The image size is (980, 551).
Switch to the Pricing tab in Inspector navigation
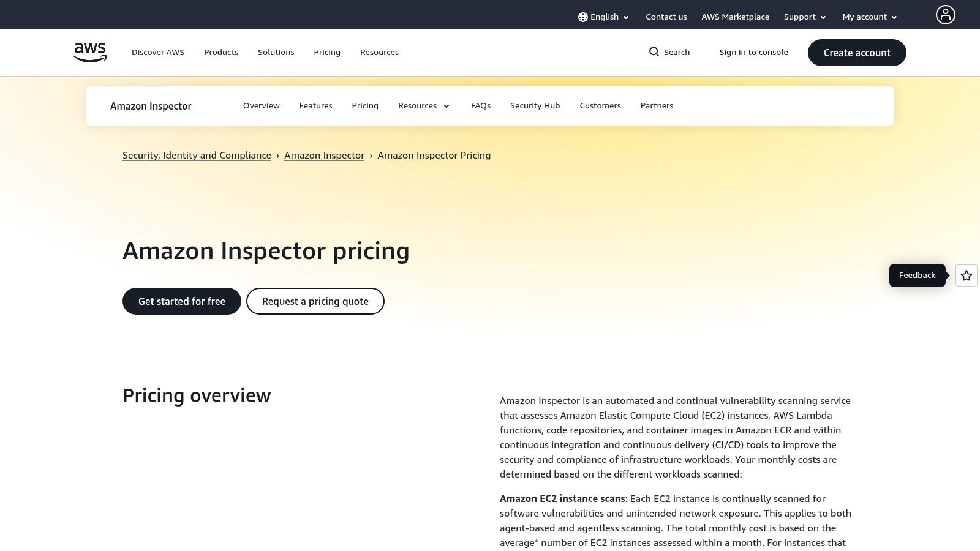tap(365, 105)
